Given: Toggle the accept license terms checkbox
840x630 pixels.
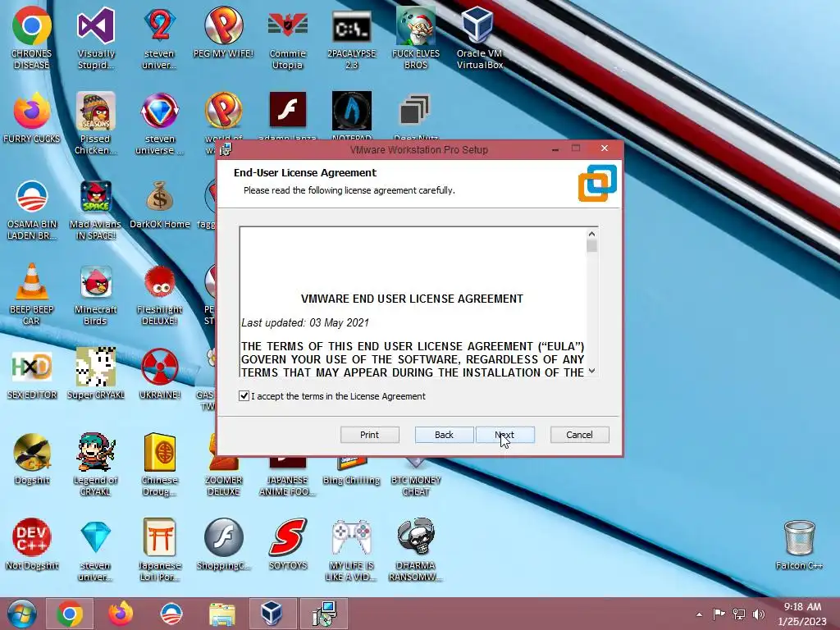Looking at the screenshot, I should click(244, 396).
